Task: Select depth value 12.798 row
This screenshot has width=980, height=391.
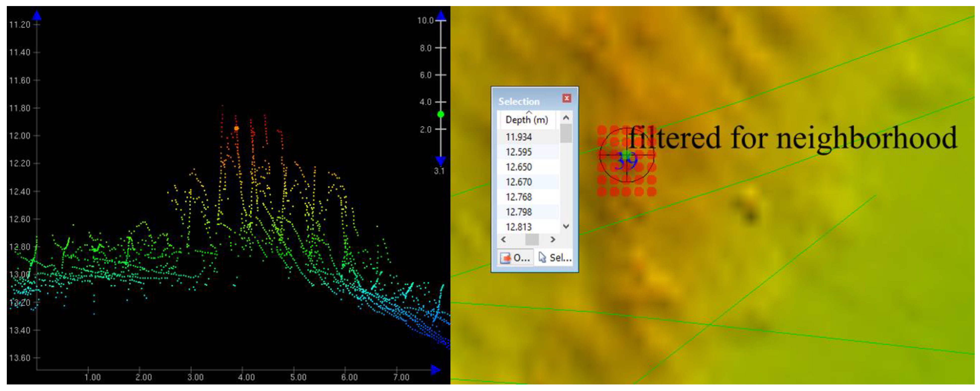Action: [x=528, y=212]
